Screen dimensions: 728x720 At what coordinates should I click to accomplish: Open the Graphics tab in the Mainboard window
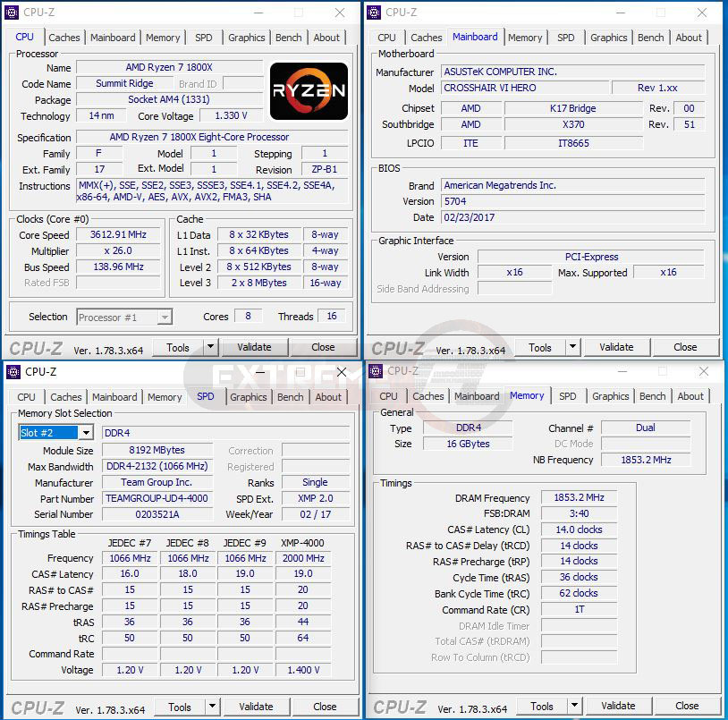click(608, 38)
